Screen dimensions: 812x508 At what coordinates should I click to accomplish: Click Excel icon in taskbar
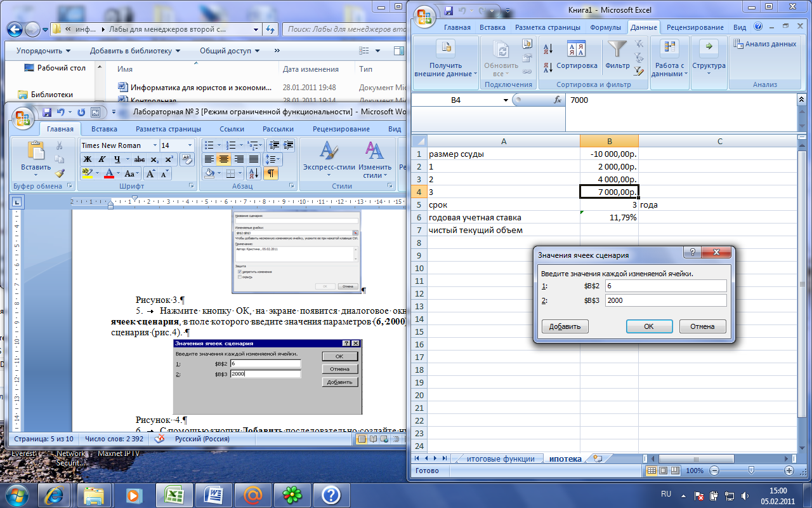click(174, 494)
